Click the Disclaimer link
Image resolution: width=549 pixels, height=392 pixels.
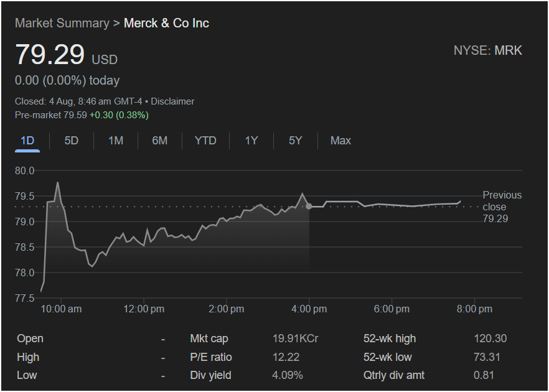(x=172, y=101)
